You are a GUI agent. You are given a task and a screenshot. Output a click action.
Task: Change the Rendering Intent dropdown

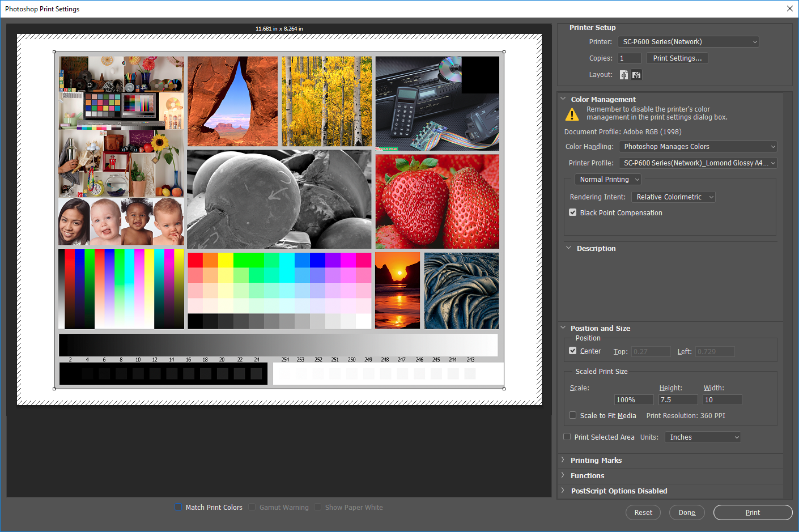[x=673, y=197]
